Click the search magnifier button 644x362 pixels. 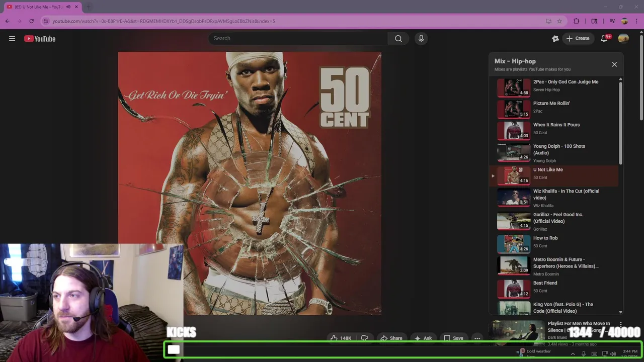click(398, 39)
